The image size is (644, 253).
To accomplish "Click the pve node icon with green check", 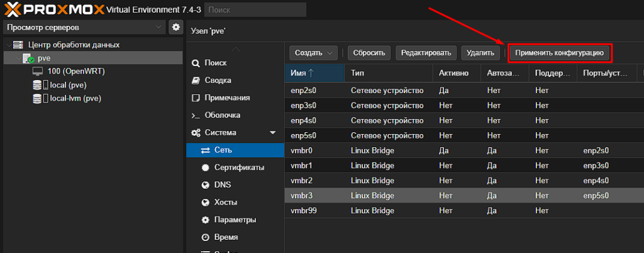I will (28, 59).
